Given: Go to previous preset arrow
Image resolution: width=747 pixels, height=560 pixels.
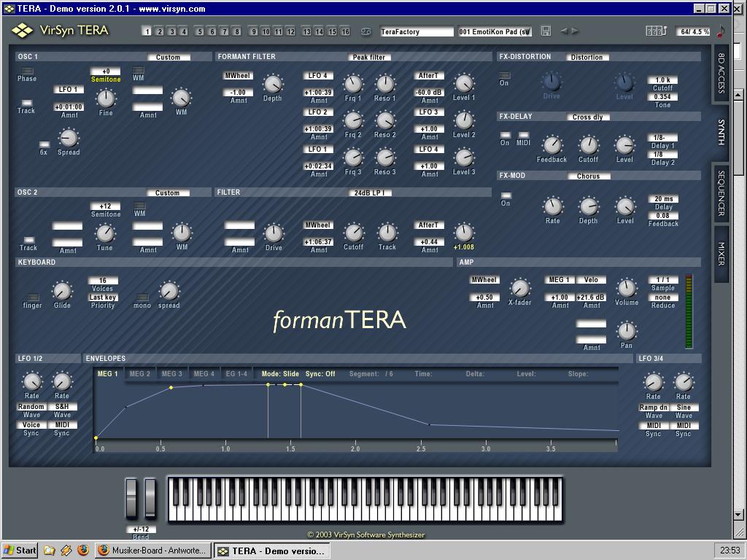Looking at the screenshot, I should click(564, 31).
